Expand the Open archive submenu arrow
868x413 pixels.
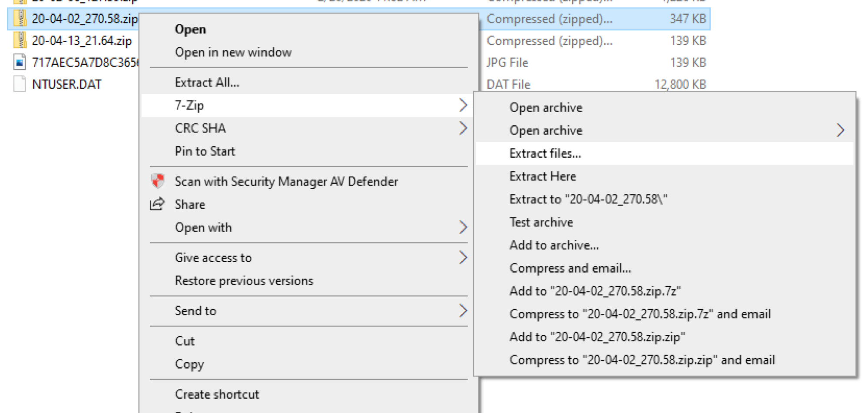point(841,130)
